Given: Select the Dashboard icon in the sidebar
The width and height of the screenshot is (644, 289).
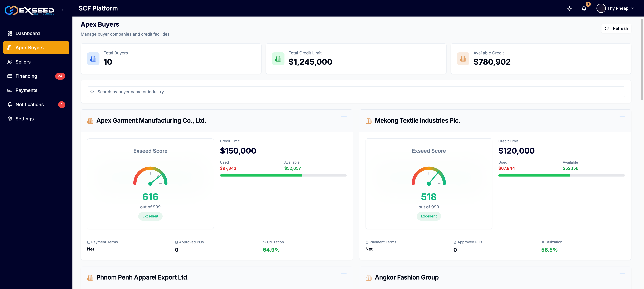Looking at the screenshot, I should coord(10,33).
